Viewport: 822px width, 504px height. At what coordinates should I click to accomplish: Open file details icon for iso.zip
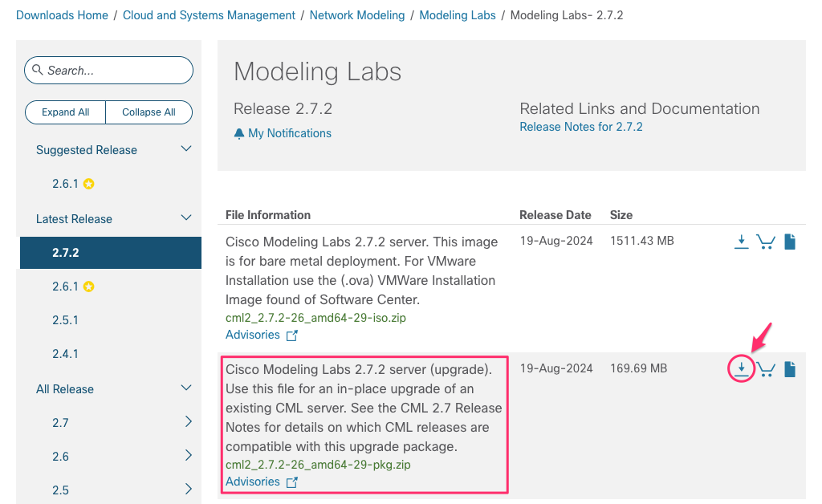tap(790, 242)
